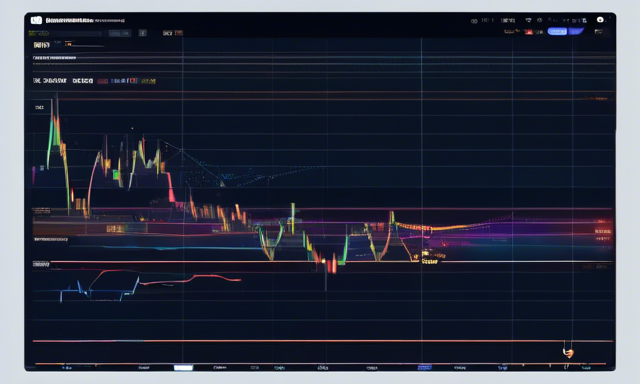This screenshot has height=384, width=640.
Task: Click the small square button beside the toolbar input box
Action: click(x=142, y=33)
